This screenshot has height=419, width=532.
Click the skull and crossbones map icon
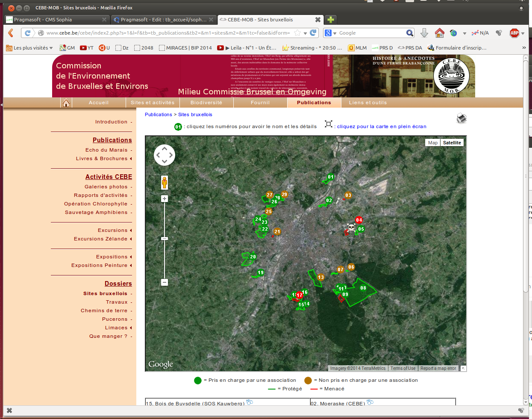351,228
